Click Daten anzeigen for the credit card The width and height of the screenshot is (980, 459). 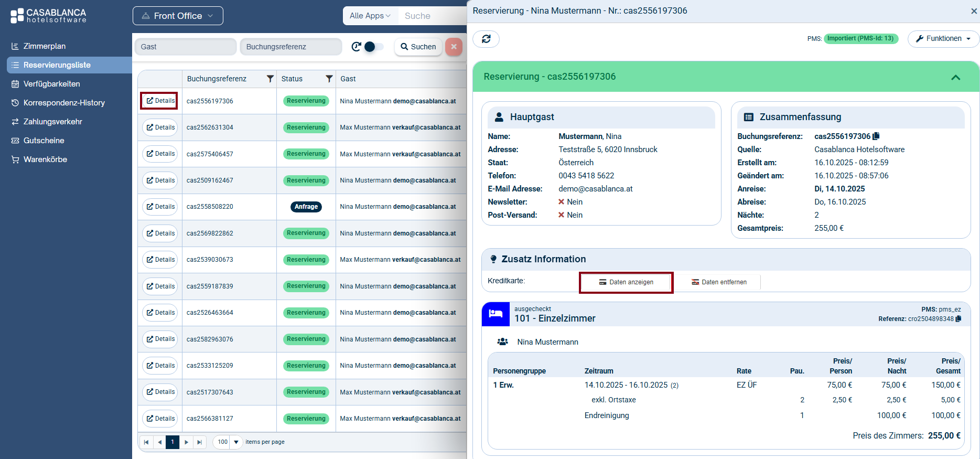tap(626, 282)
